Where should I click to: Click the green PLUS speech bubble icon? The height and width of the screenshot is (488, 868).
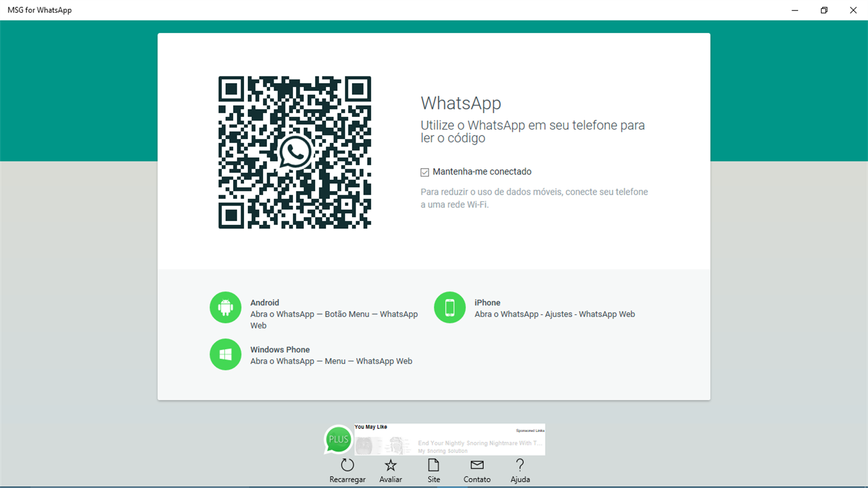338,439
